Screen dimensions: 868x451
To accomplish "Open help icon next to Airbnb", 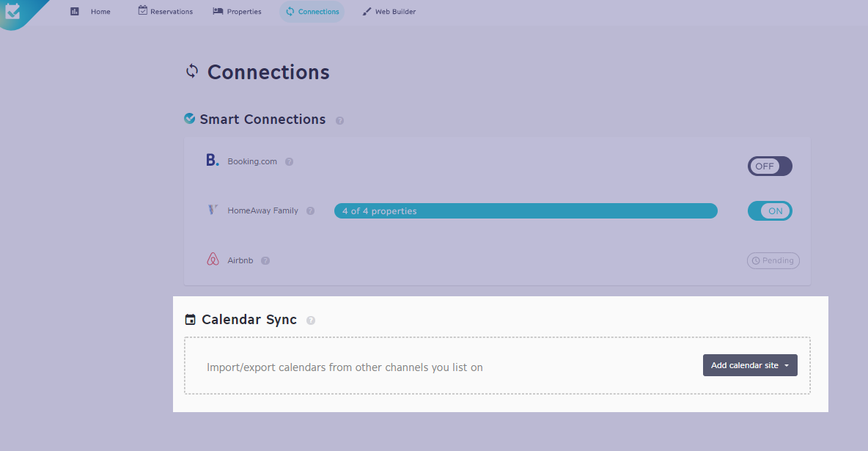I will point(265,261).
